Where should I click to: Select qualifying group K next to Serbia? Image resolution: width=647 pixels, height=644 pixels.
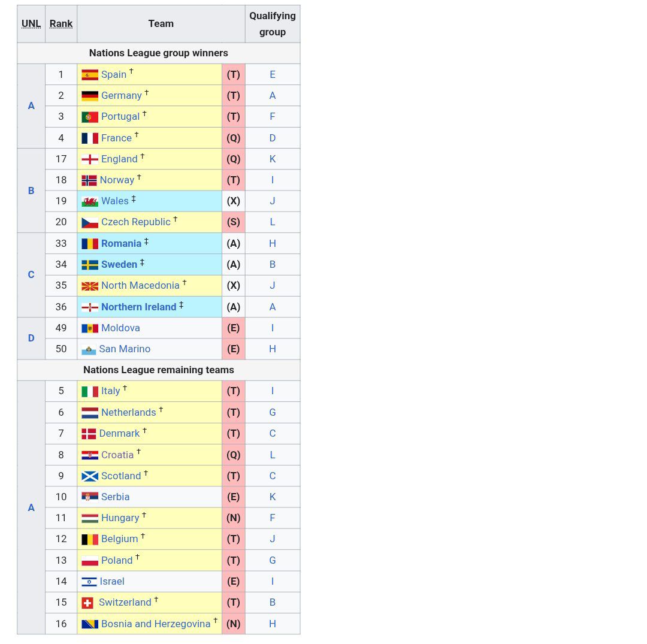(x=273, y=497)
